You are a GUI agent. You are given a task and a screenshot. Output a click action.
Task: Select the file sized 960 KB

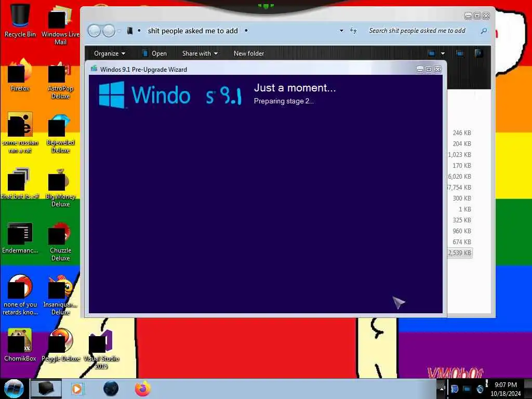click(x=462, y=231)
